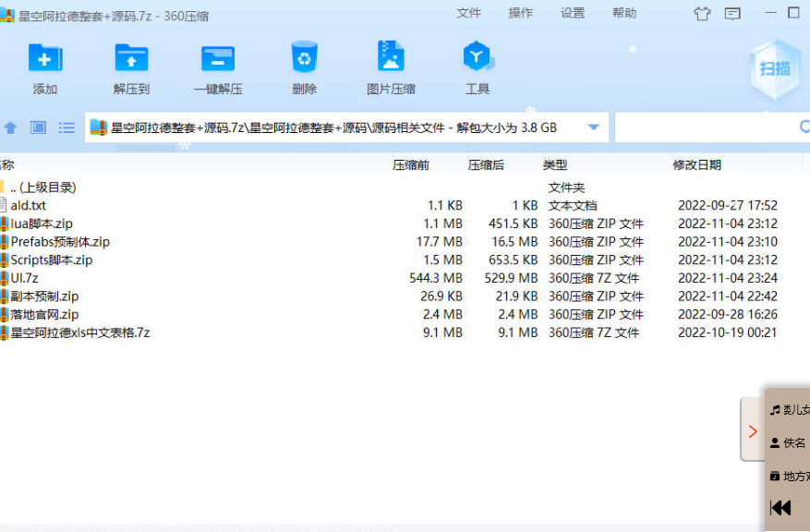Click the Scan (扫描) hexagon button
Viewport: 810px width, 532px height.
(775, 68)
